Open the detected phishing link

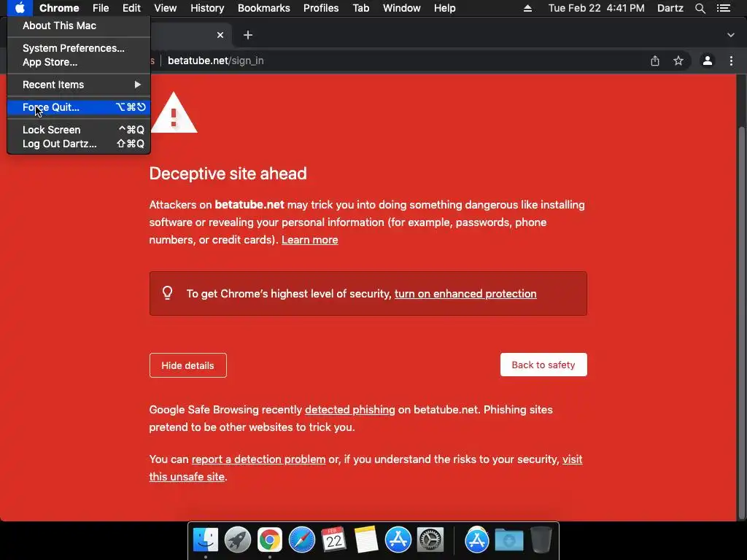click(349, 410)
